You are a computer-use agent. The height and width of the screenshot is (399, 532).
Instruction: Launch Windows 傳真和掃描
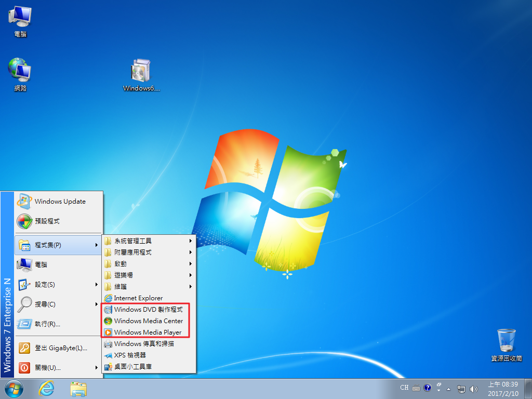coord(144,344)
